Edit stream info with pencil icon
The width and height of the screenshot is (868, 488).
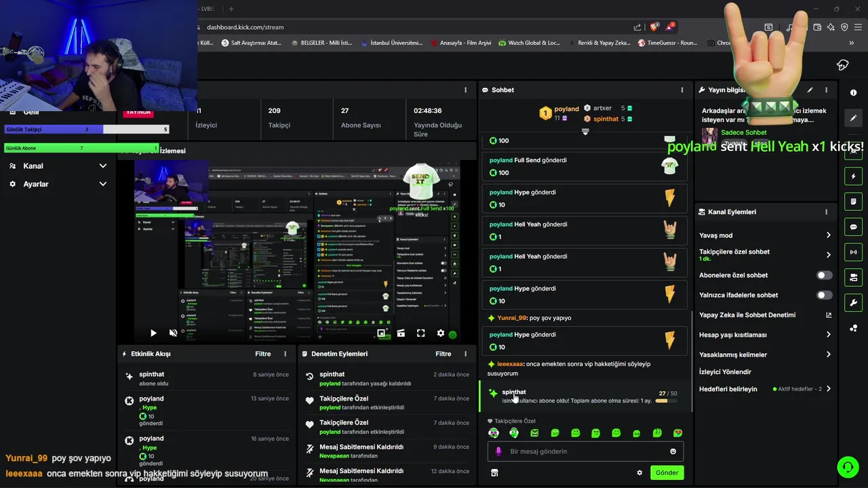(810, 89)
